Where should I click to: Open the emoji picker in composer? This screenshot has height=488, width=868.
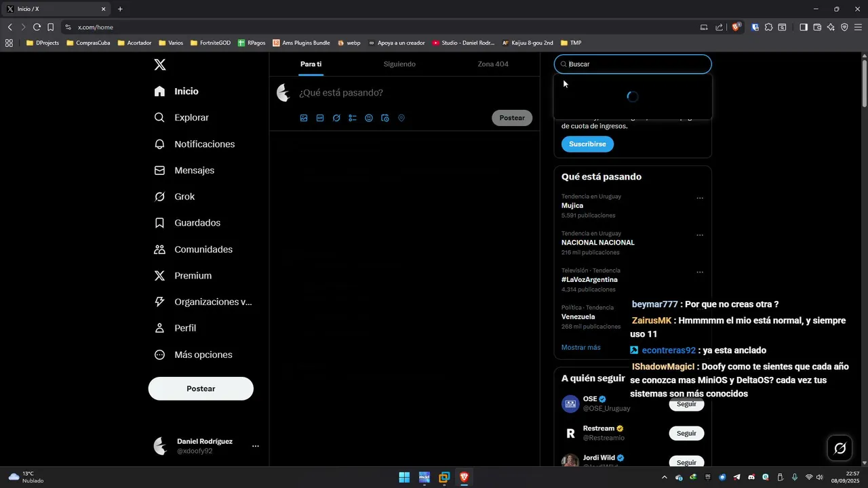[369, 118]
